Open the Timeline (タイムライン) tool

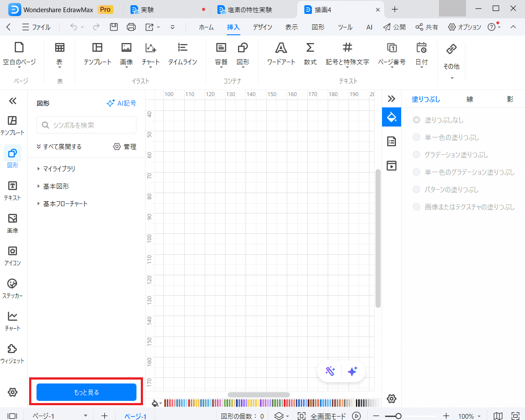(183, 48)
